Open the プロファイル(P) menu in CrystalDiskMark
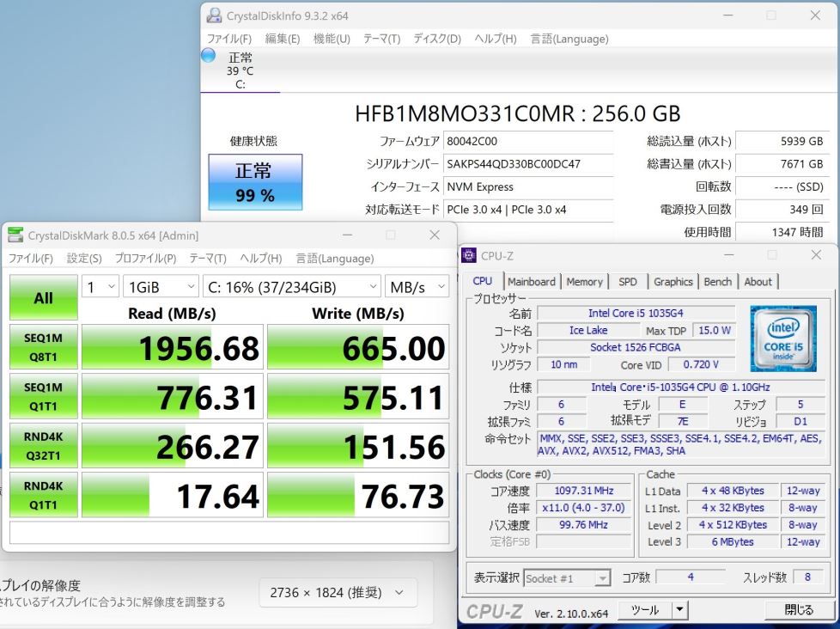This screenshot has width=840, height=629. (x=146, y=259)
